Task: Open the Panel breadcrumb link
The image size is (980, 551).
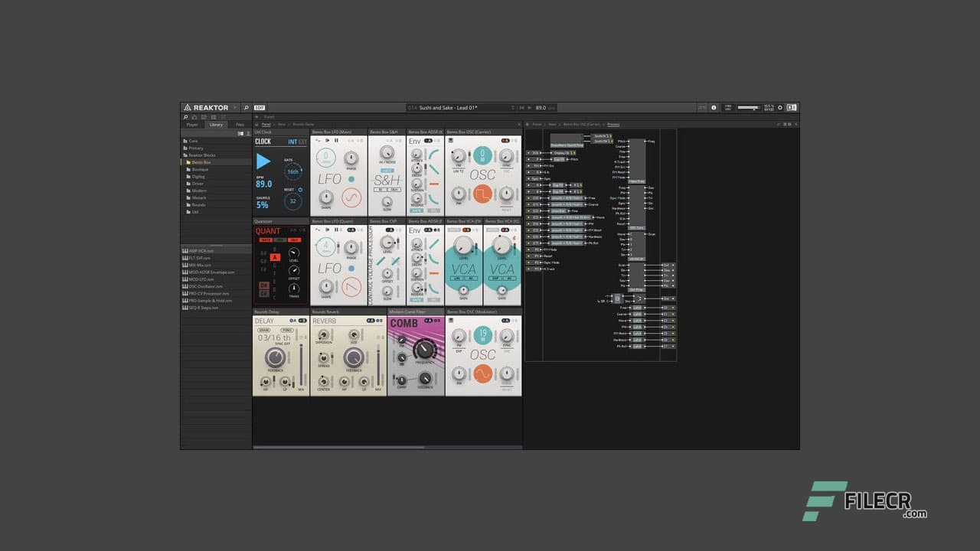Action: [x=265, y=124]
